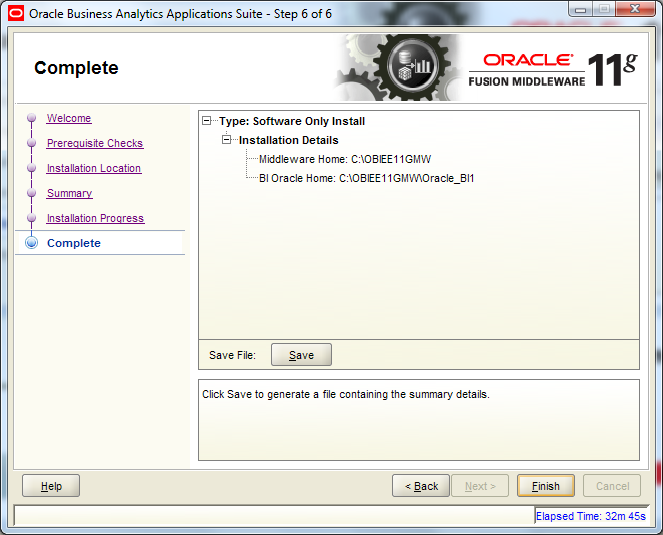This screenshot has width=663, height=535.
Task: Go to the Welcome step link
Action: pyautogui.click(x=69, y=118)
